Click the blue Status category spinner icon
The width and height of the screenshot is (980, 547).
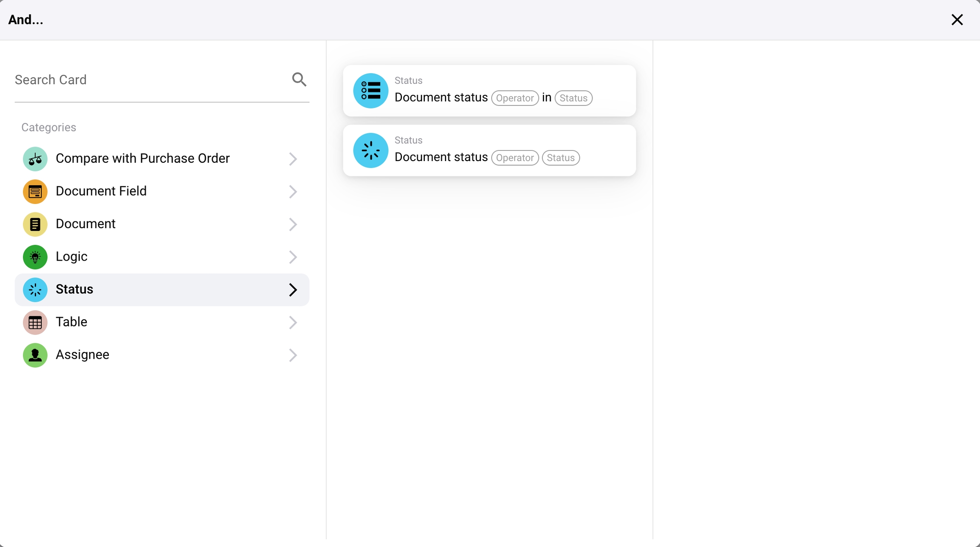click(x=35, y=290)
